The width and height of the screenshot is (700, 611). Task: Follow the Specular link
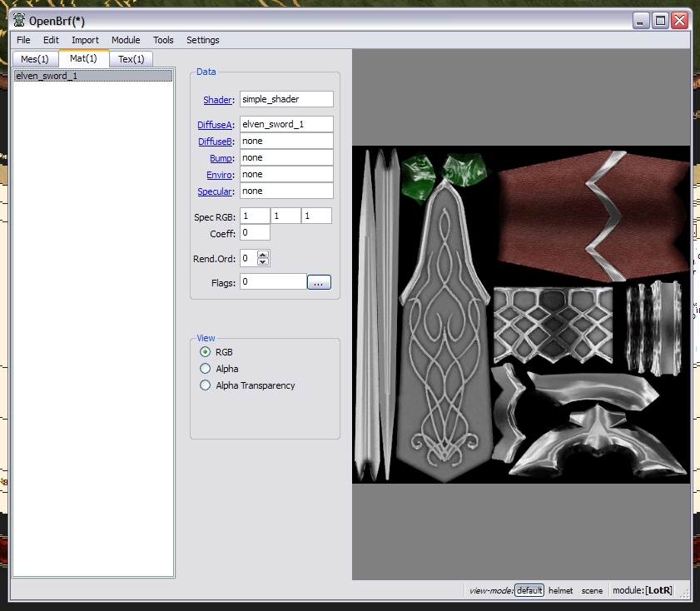215,191
